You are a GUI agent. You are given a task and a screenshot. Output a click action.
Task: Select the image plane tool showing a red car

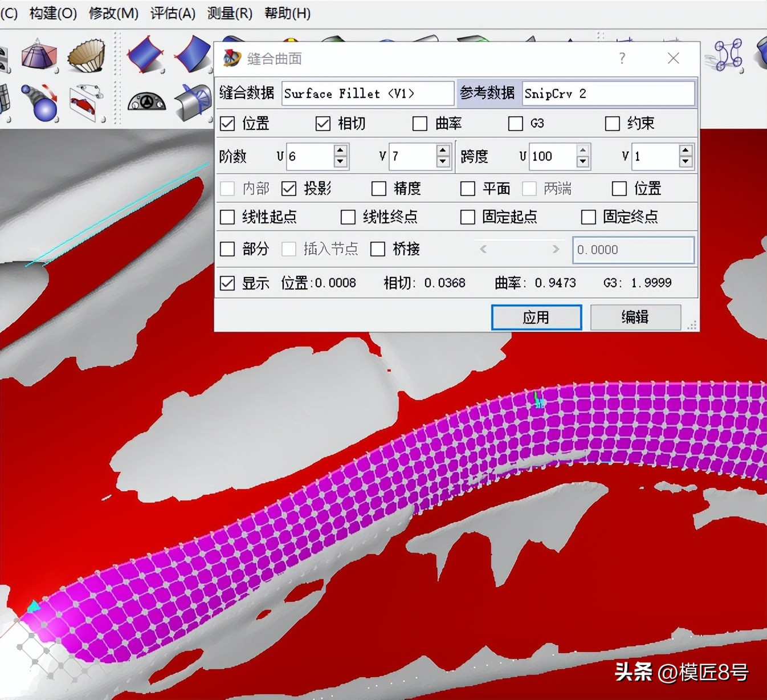(x=85, y=103)
